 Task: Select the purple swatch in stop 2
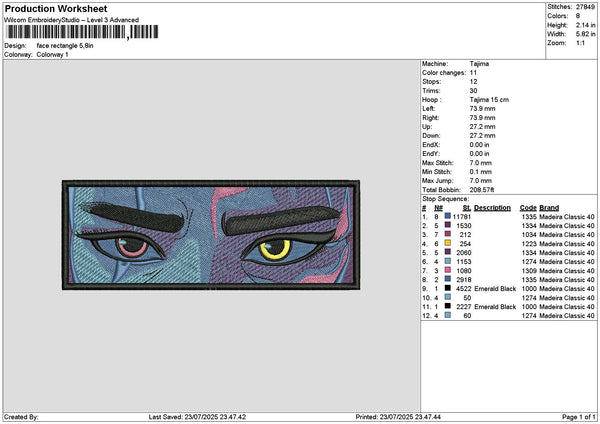click(448, 225)
